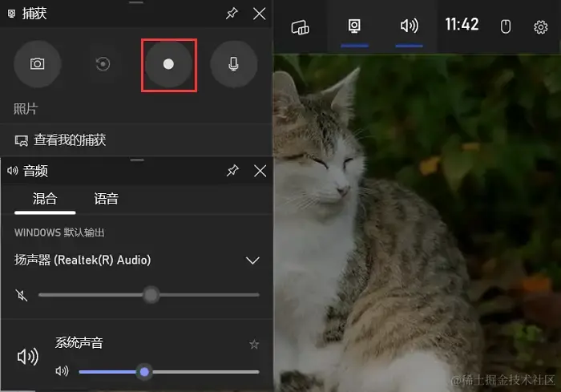This screenshot has height=392, width=561.
Task: Click the WINDOWS 默认输出 label
Action: point(59,232)
